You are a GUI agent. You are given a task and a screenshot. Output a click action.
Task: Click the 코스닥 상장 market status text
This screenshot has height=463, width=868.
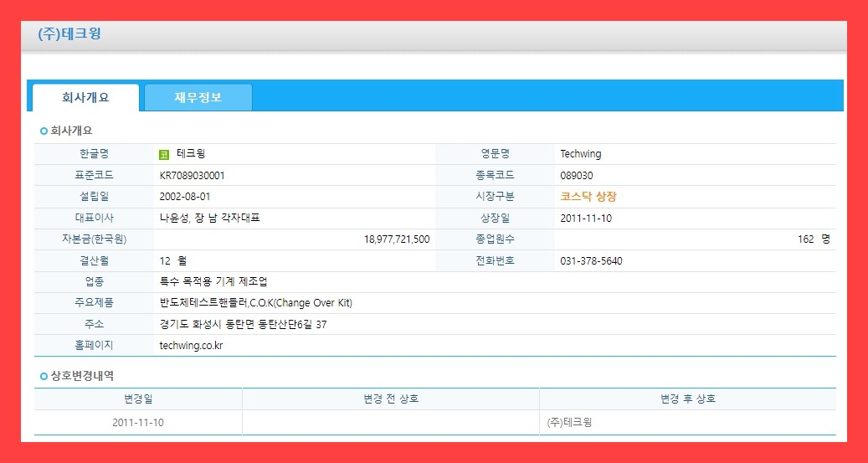pyautogui.click(x=588, y=197)
